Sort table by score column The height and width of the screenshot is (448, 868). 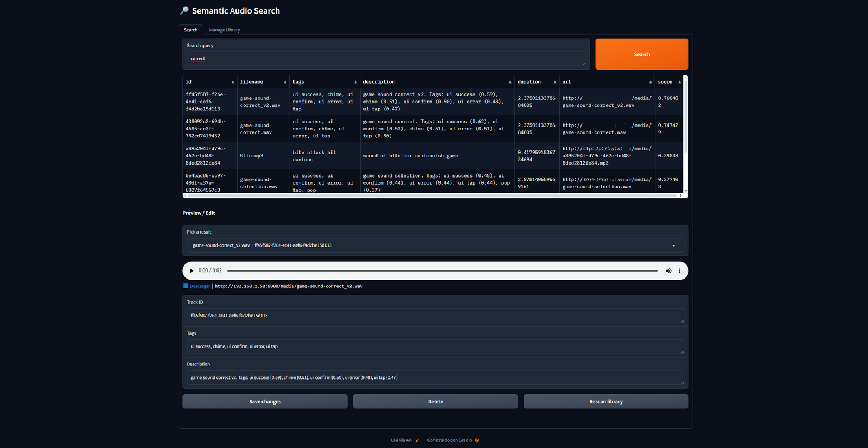coord(679,82)
